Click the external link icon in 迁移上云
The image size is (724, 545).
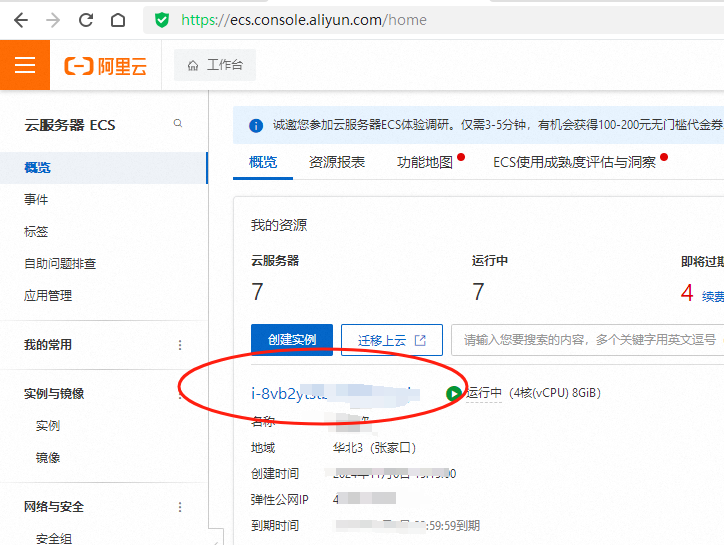click(420, 340)
